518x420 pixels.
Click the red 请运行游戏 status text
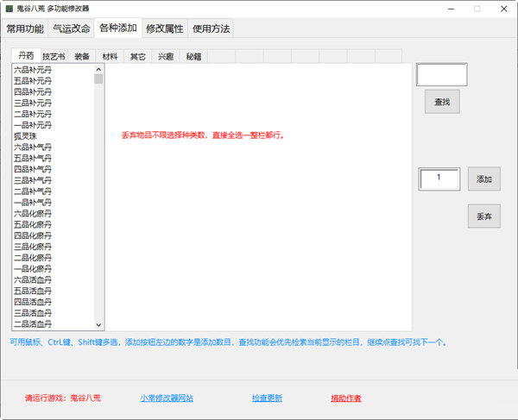pyautogui.click(x=63, y=398)
